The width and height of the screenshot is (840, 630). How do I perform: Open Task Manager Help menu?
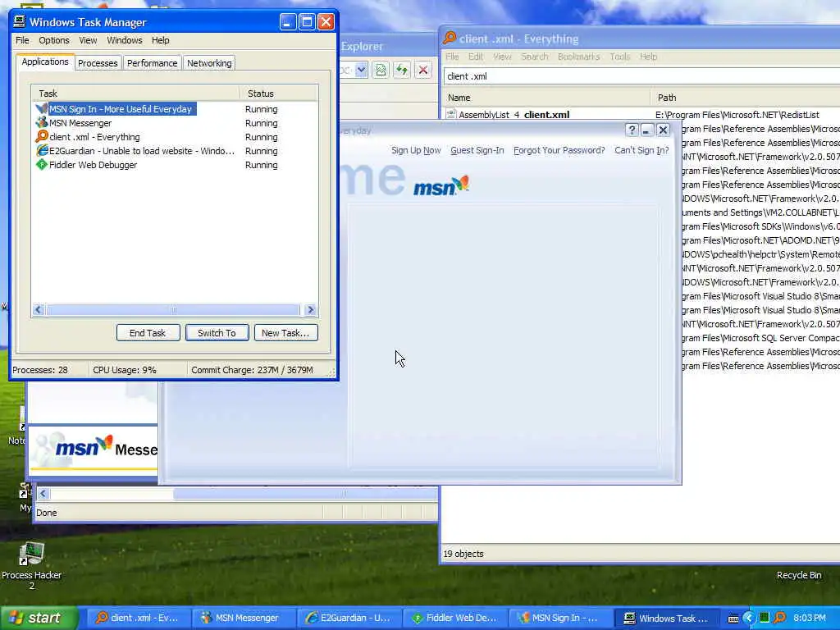click(x=160, y=40)
